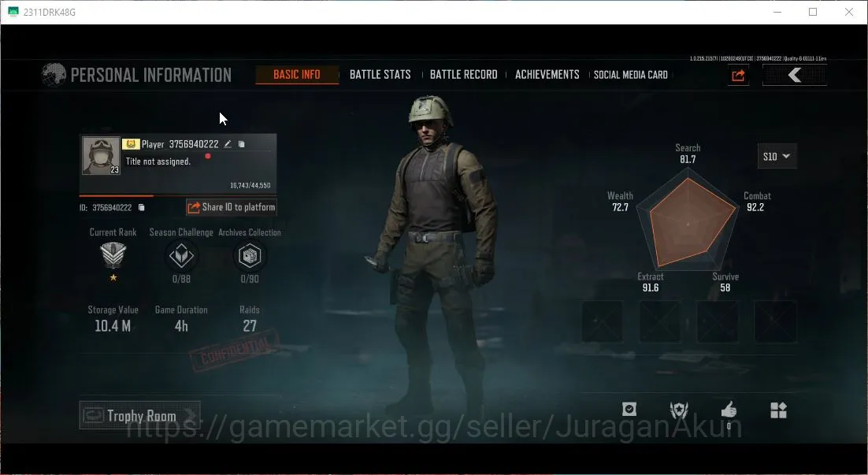
Task: Open the Trophy Room button
Action: (139, 415)
